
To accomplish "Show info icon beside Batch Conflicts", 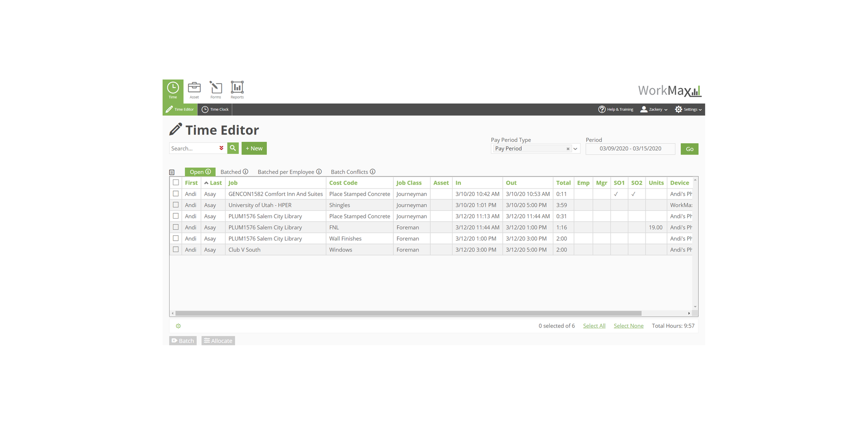I will click(373, 172).
